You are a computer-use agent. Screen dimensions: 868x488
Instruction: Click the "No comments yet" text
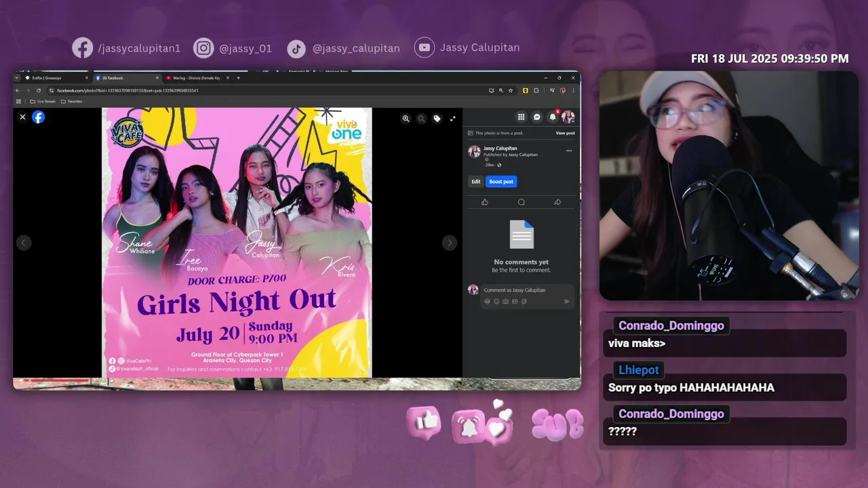tap(521, 262)
